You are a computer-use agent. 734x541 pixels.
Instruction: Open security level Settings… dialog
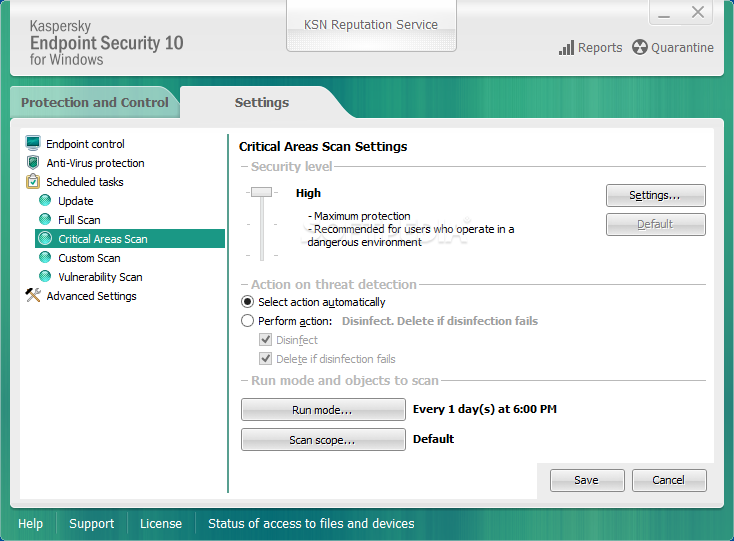[x=655, y=195]
